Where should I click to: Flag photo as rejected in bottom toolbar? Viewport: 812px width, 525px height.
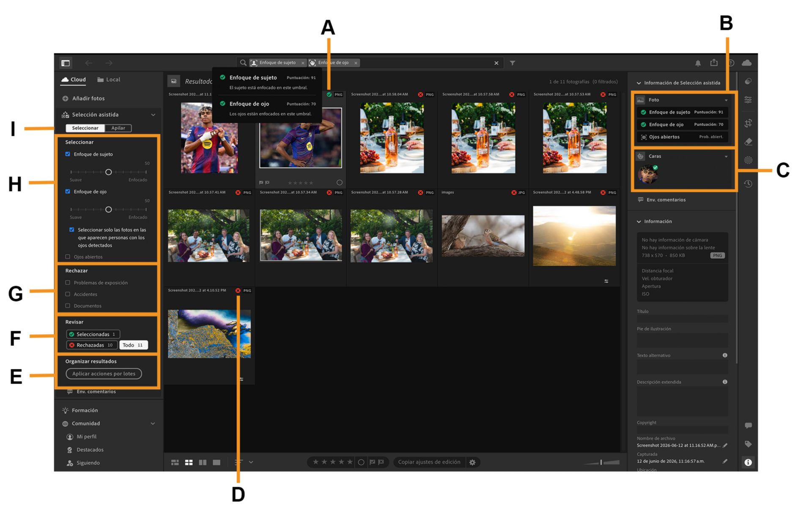tap(381, 462)
